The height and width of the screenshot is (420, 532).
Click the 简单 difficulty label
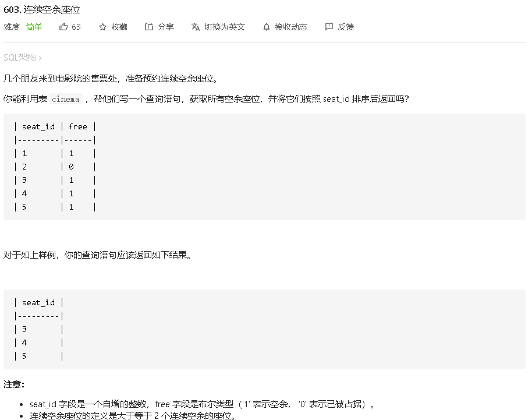34,27
